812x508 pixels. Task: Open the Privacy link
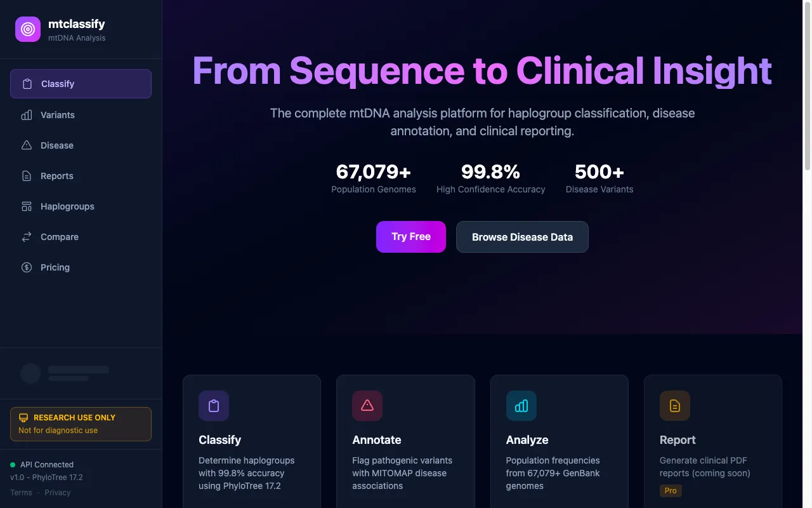click(x=58, y=493)
